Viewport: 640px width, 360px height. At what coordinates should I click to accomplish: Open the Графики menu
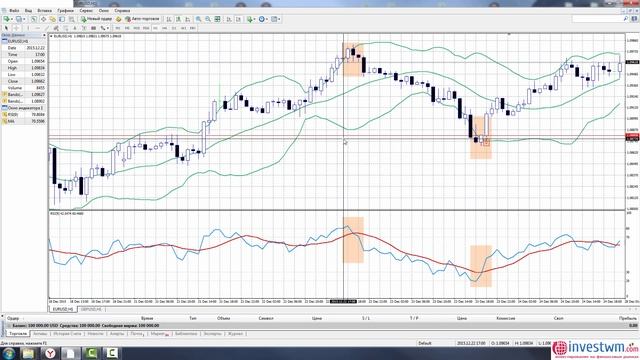pyautogui.click(x=65, y=11)
